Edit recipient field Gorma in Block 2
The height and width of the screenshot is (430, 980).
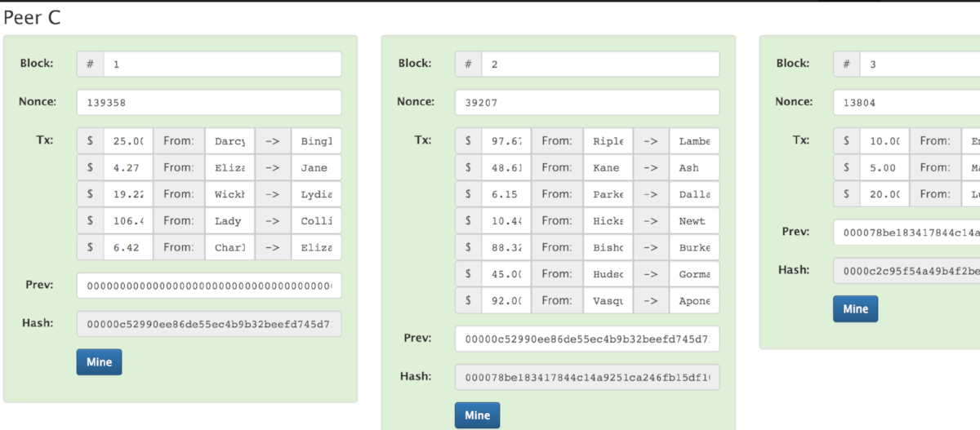point(694,273)
